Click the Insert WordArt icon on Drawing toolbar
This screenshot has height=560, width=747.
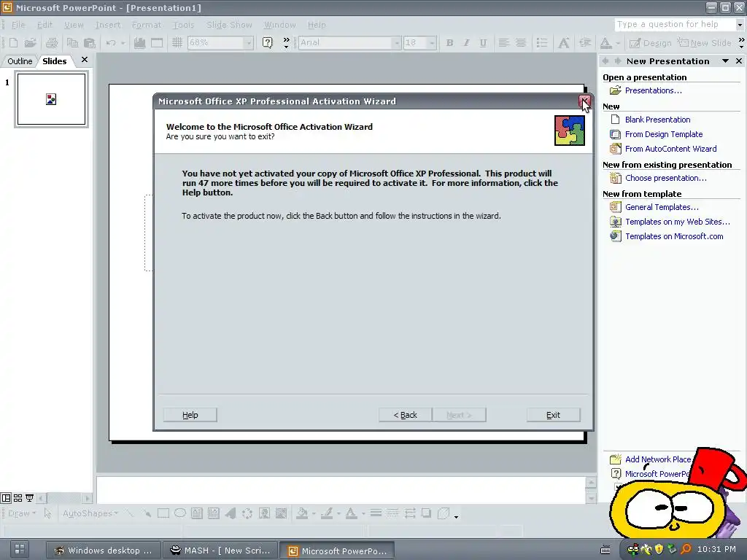click(x=231, y=513)
